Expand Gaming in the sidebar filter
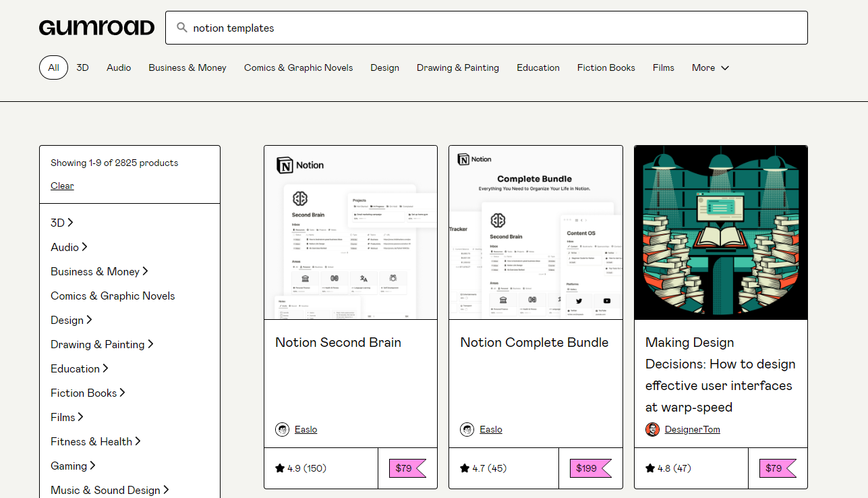The width and height of the screenshot is (868, 498). [x=73, y=466]
